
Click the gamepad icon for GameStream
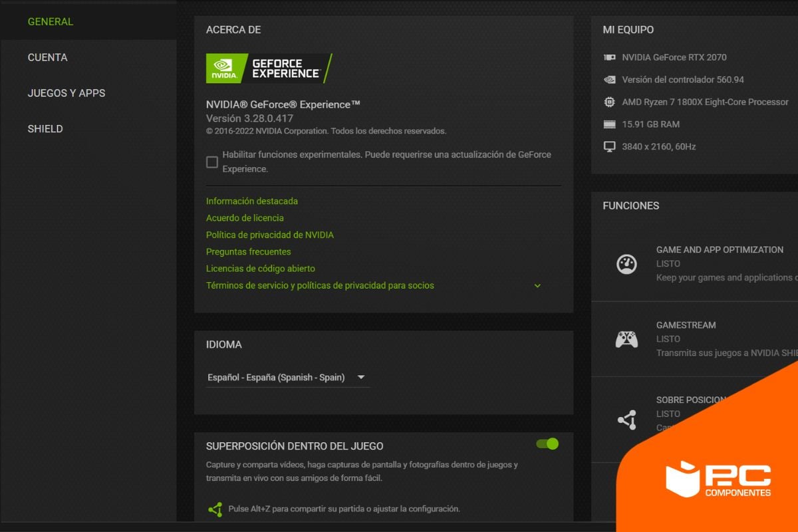(x=626, y=339)
